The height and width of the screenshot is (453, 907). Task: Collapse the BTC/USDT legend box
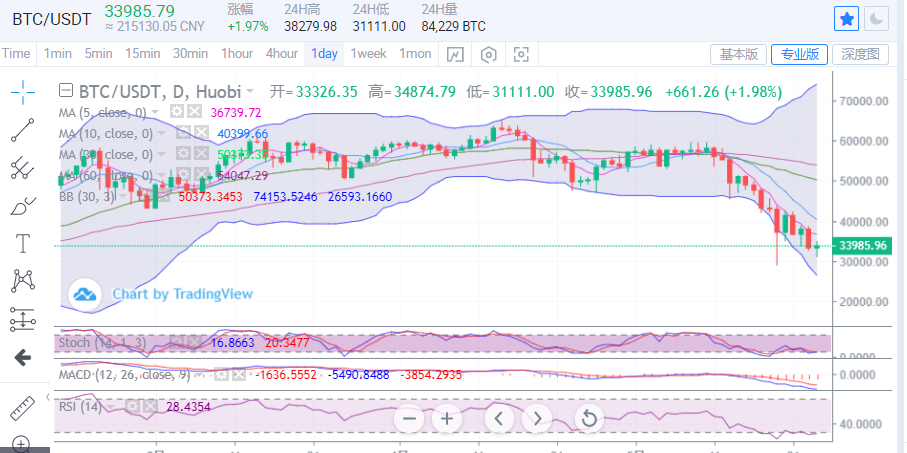(66, 91)
